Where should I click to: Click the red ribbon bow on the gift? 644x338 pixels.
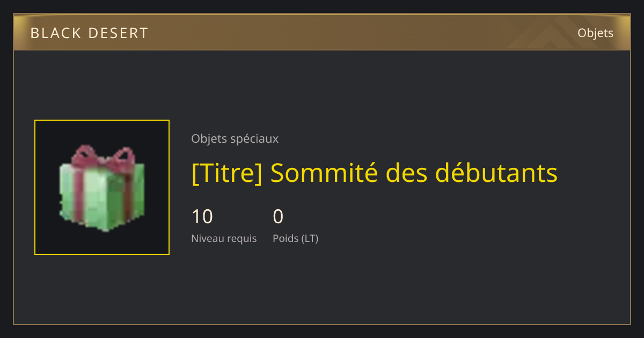click(x=103, y=158)
